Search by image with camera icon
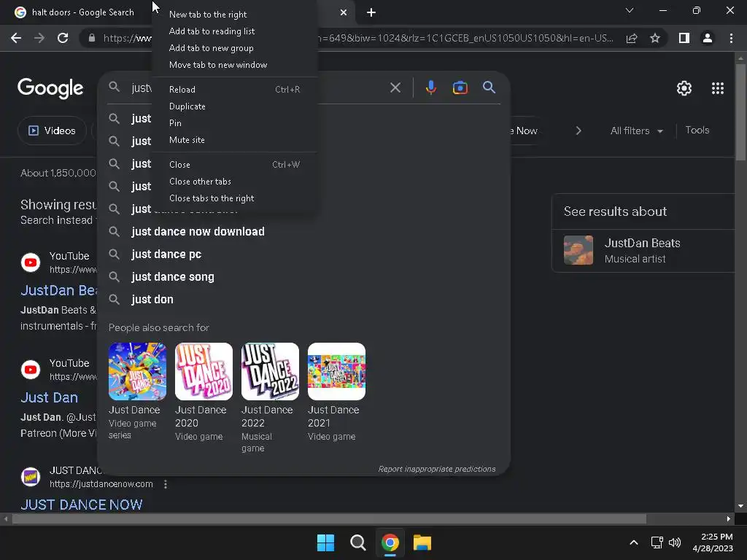This screenshot has height=560, width=747. pos(460,87)
